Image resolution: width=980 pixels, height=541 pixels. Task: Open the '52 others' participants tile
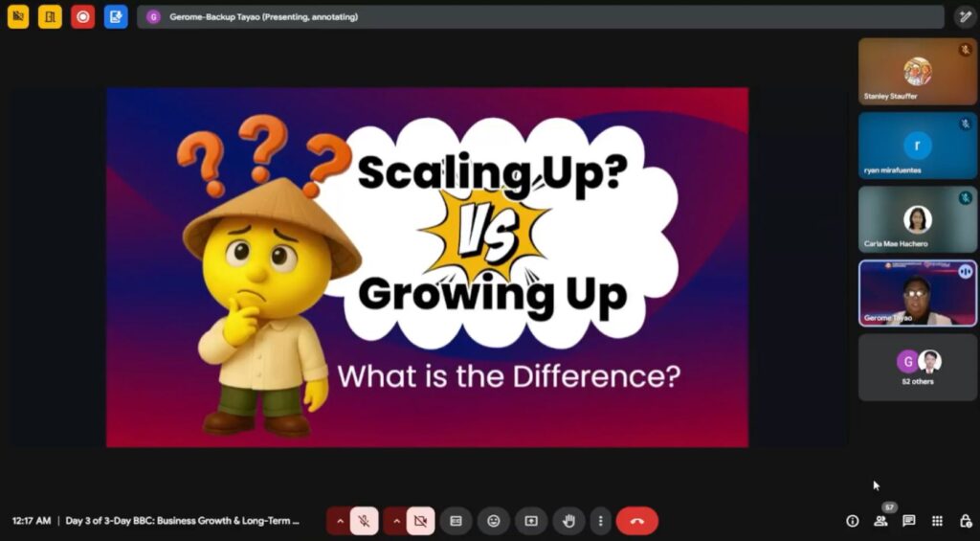pos(917,367)
